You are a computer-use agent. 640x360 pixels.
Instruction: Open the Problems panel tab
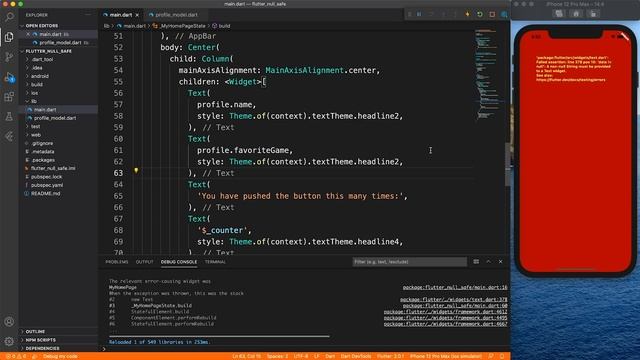(117, 262)
